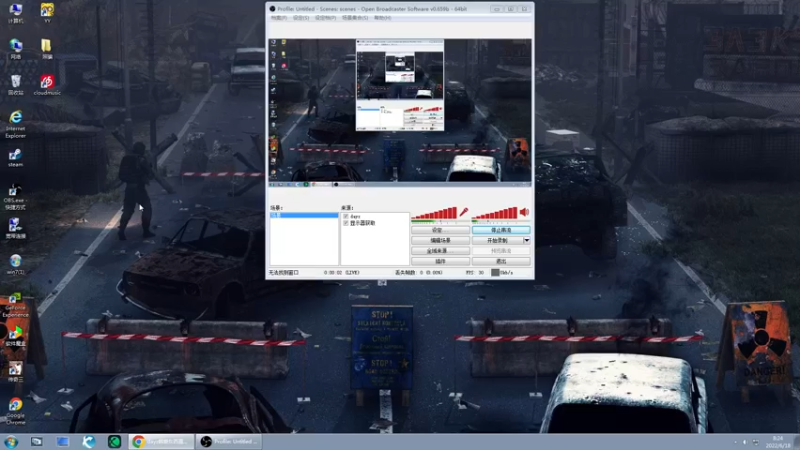Click the OBS live preview area
The height and width of the screenshot is (450, 800).
pos(400,113)
